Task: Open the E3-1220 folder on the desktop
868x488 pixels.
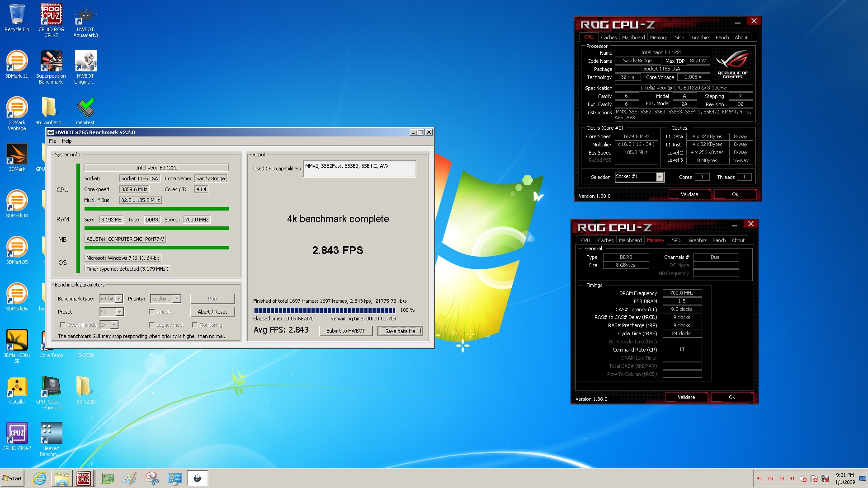Action: [85, 390]
